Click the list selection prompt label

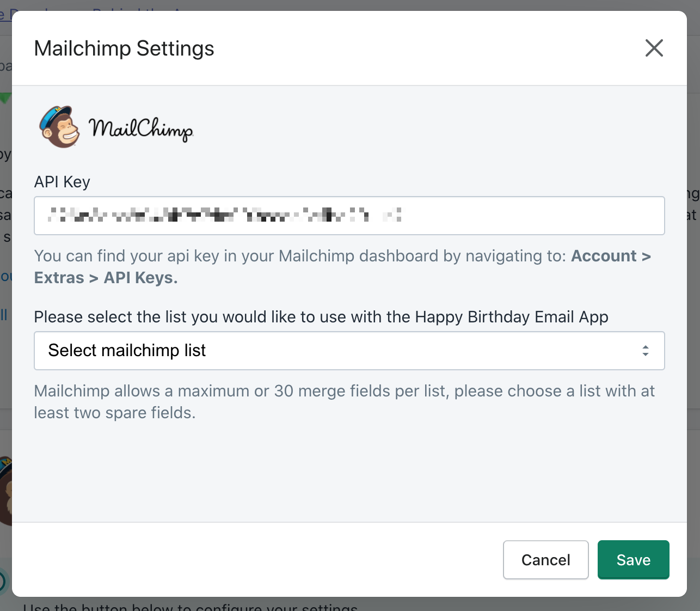click(321, 317)
